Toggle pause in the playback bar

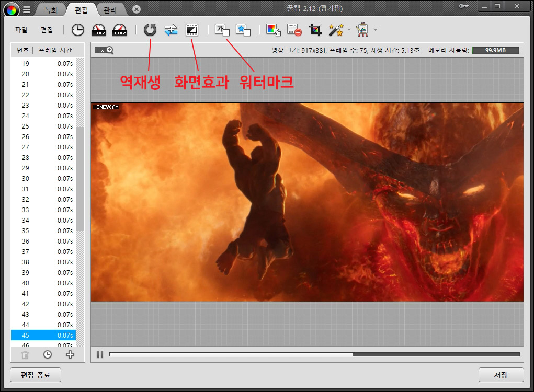[99, 354]
